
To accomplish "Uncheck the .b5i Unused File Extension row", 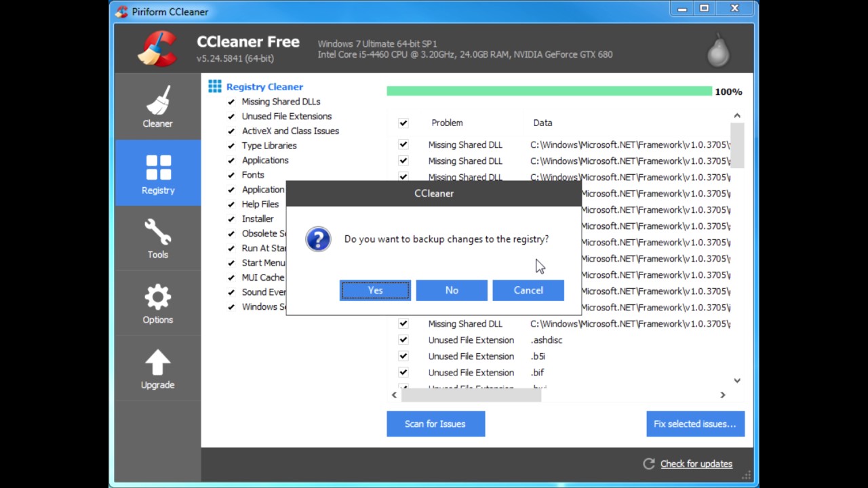I will pyautogui.click(x=403, y=356).
